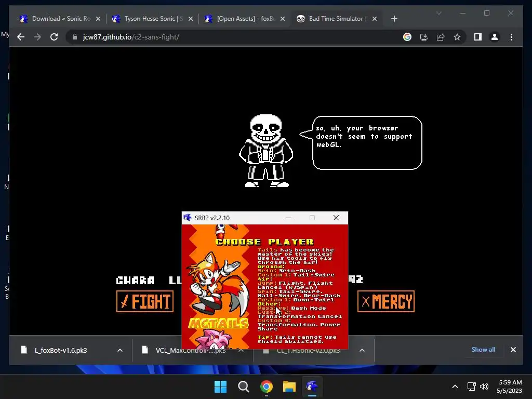This screenshot has width=532, height=399.
Task: Minimize the SRB2 v2.2.10 window
Action: (x=289, y=218)
